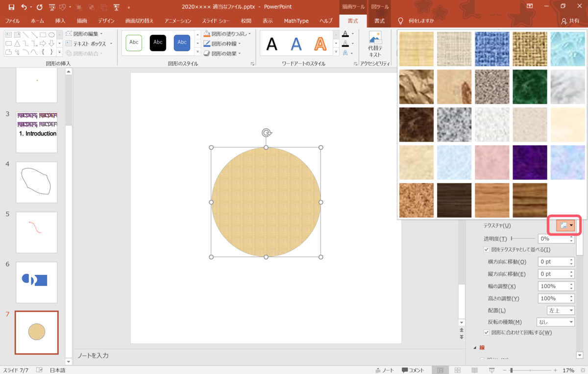Collapse the 線 section
This screenshot has width=588, height=374.
[475, 348]
